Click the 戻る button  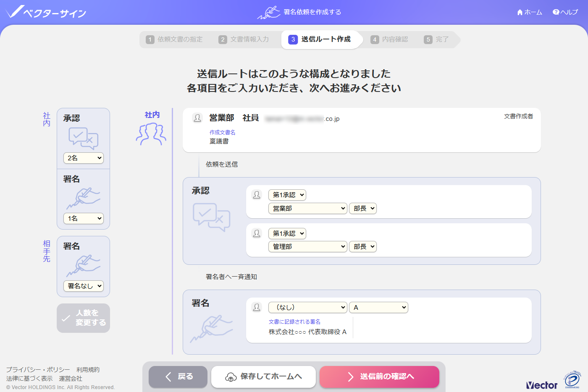[x=178, y=377]
